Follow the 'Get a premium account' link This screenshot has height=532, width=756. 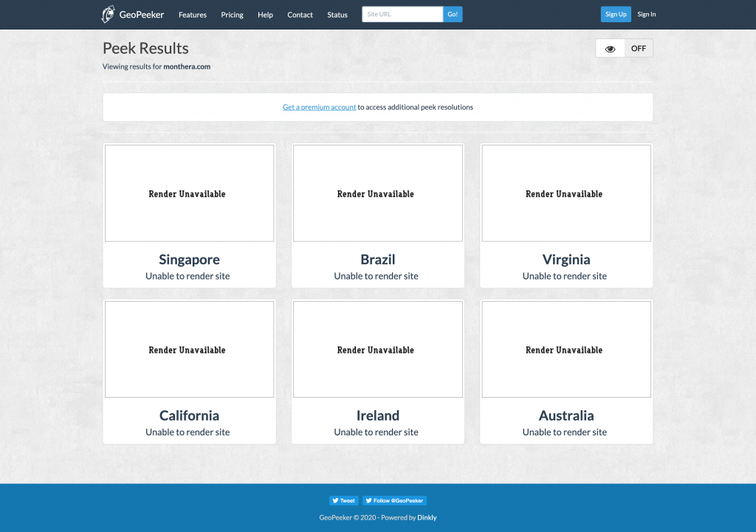coord(319,107)
